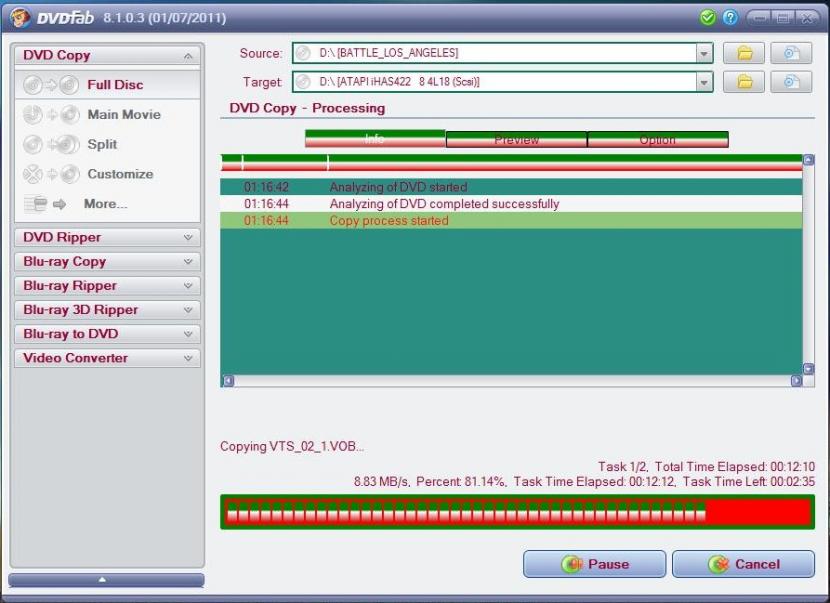
Task: Click the copy progress bar
Action: pyautogui.click(x=517, y=512)
